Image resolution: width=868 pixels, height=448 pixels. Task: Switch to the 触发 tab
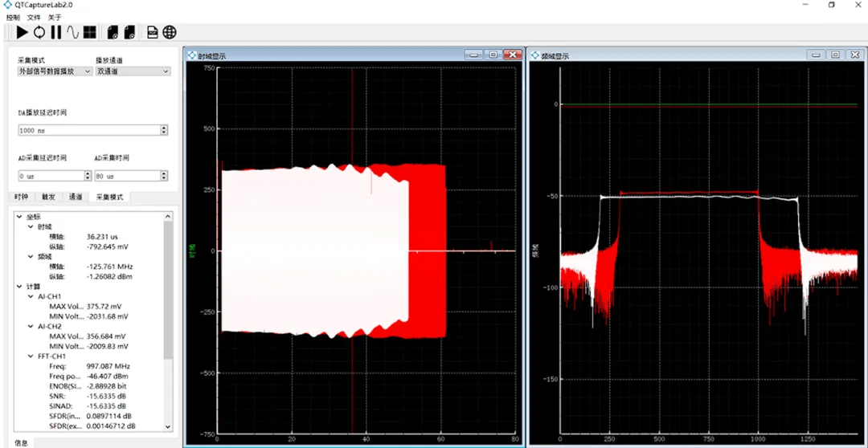tap(48, 197)
